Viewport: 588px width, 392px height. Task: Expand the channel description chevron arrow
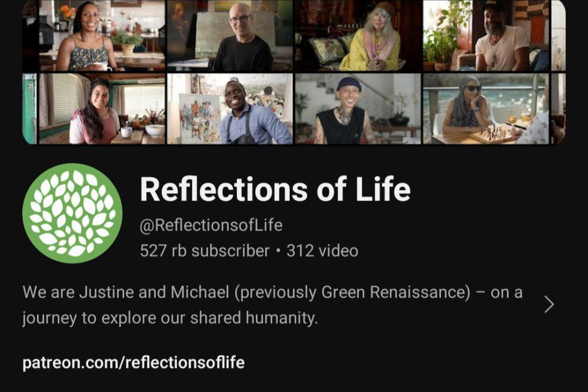pos(549,304)
